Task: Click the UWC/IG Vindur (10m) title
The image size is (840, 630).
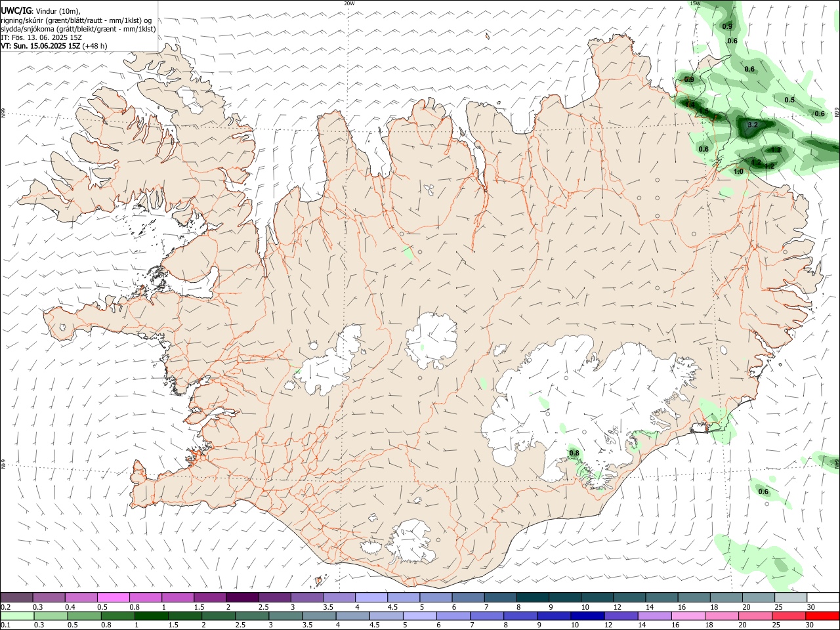Action: click(41, 10)
